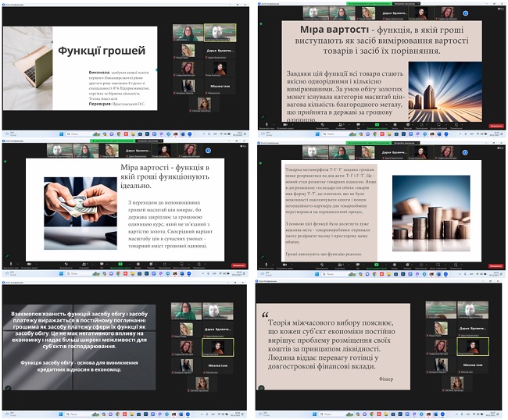The width and height of the screenshot is (508, 420).
Task: Open Windows Start under Функції грошей slide
Action: pos(61,133)
